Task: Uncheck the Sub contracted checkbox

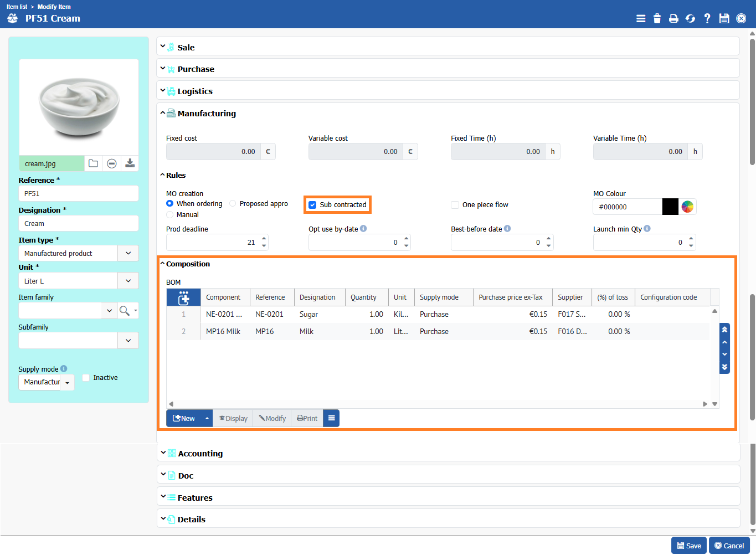Action: [x=313, y=205]
